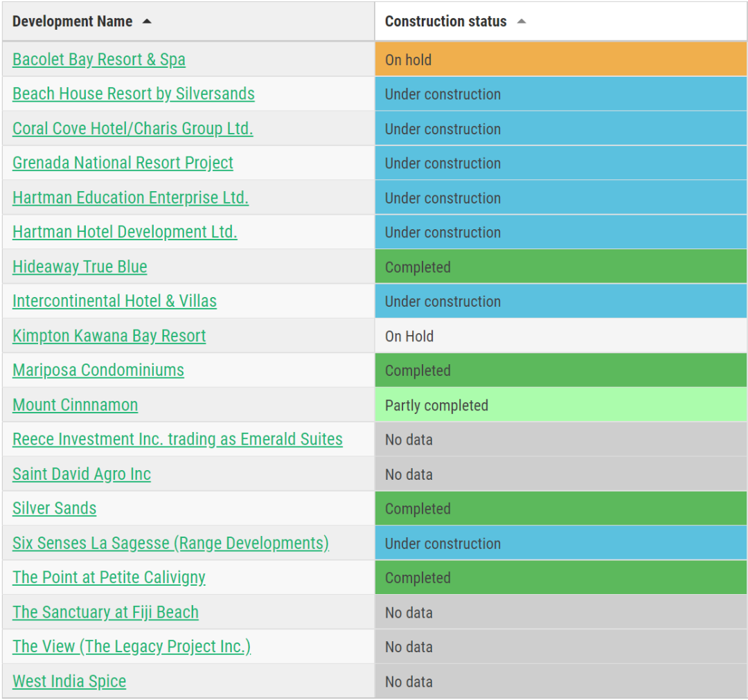The height and width of the screenshot is (700, 748).
Task: Open Hartman Hotel Development Ltd. link
Action: click(x=125, y=232)
